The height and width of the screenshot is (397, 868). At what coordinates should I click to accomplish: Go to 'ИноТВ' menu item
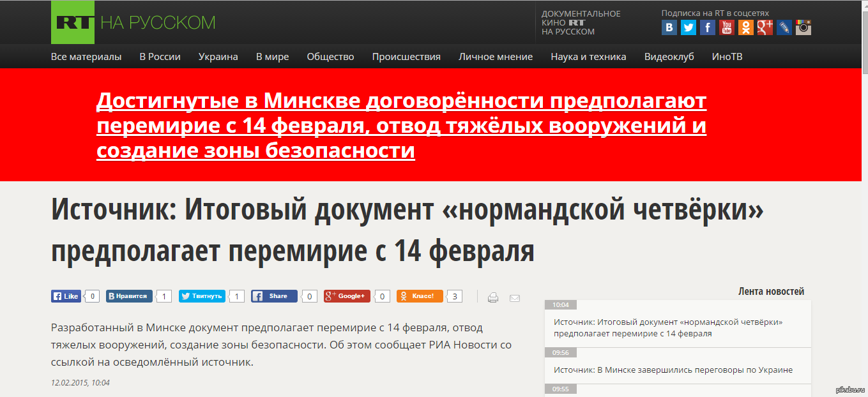[x=727, y=57]
